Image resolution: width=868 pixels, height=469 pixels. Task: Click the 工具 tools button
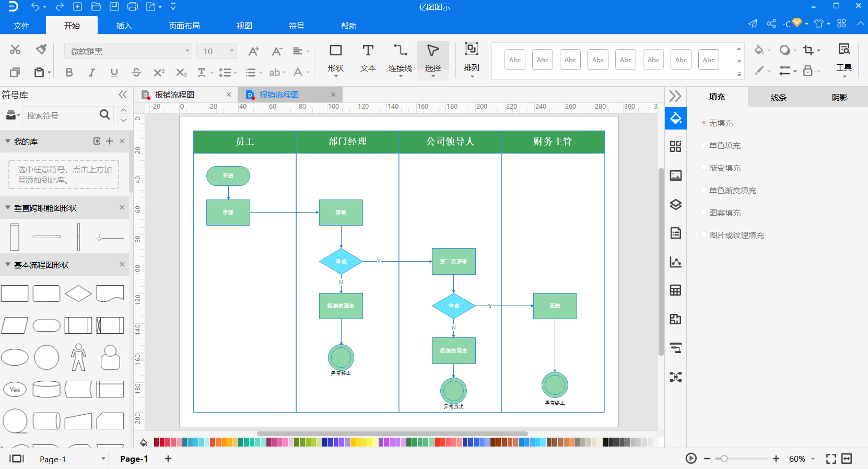coord(844,60)
